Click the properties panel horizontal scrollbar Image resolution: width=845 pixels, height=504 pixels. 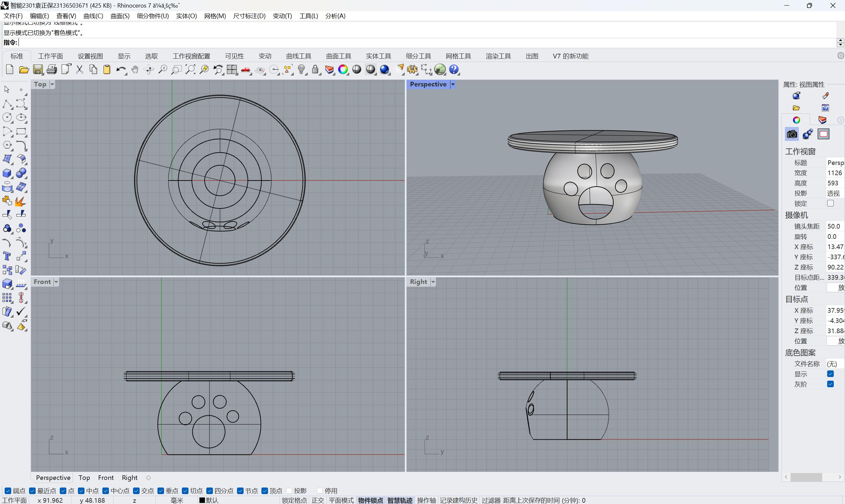pos(806,477)
